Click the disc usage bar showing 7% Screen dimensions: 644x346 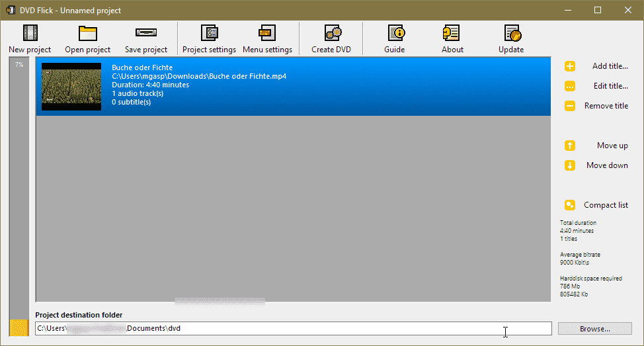pyautogui.click(x=19, y=192)
